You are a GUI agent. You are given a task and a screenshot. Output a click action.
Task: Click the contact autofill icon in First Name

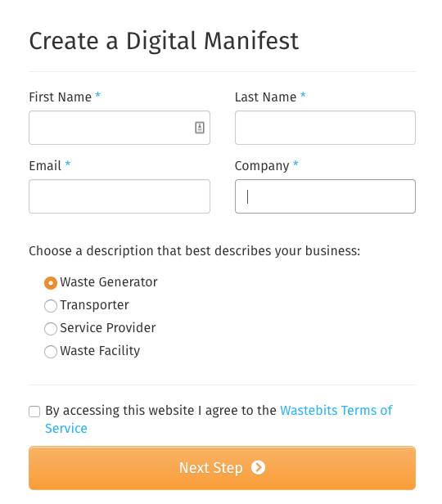[200, 128]
